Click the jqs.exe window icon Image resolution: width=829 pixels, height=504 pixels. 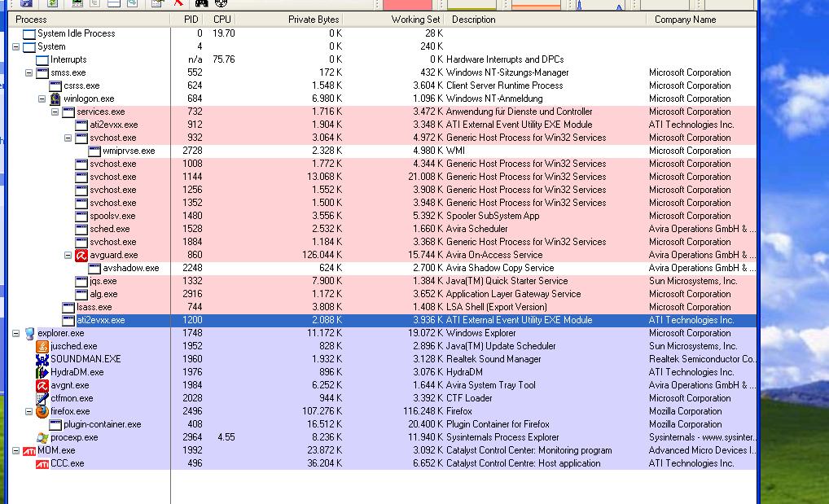[81, 282]
